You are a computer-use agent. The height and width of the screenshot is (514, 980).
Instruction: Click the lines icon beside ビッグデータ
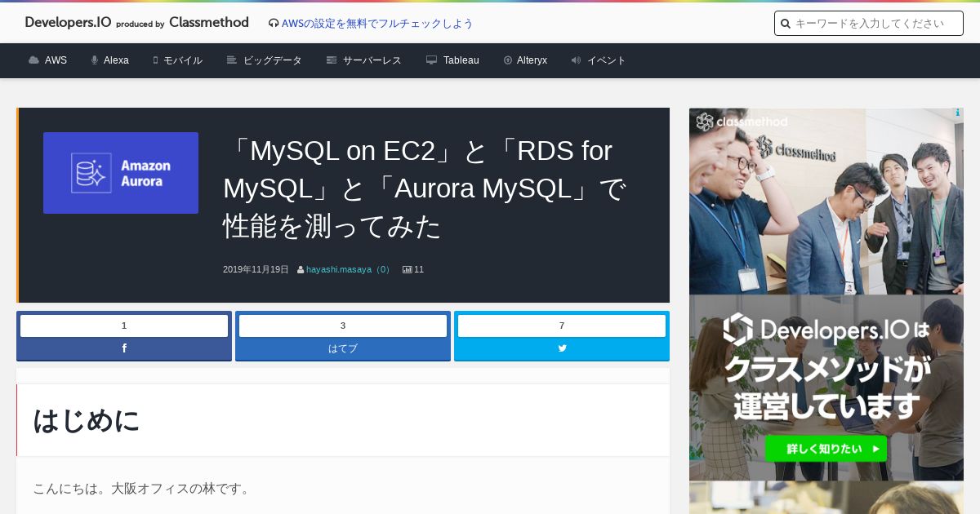232,60
